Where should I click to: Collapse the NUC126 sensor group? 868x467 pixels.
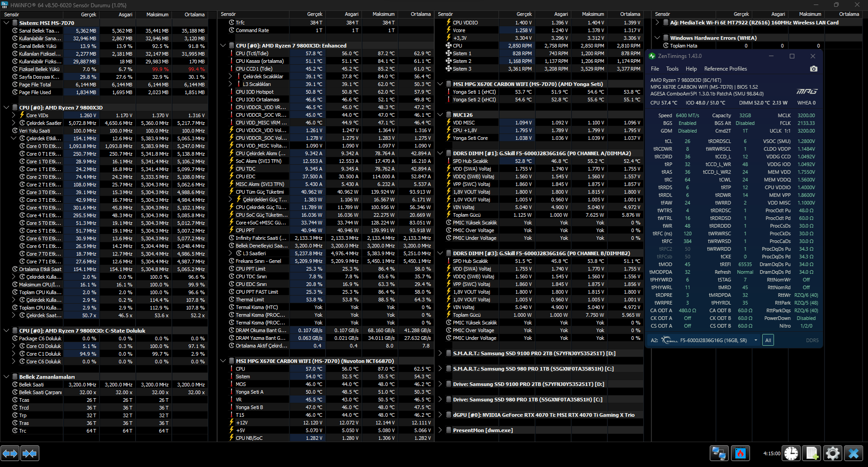tap(440, 115)
